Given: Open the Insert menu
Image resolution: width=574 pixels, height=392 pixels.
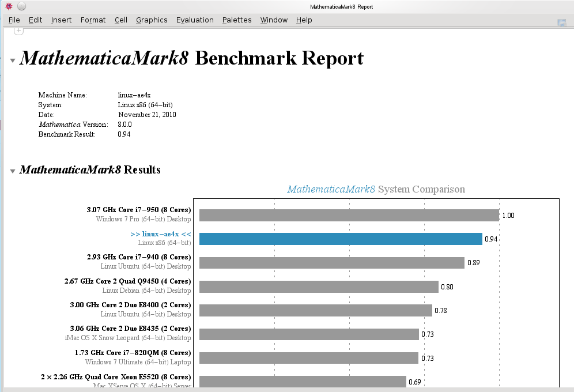Looking at the screenshot, I should (x=61, y=20).
